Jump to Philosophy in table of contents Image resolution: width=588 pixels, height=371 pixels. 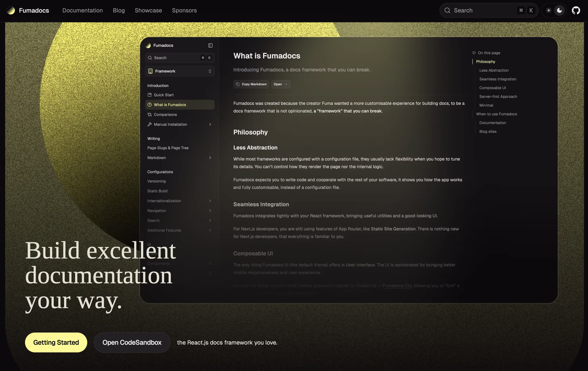pos(485,62)
